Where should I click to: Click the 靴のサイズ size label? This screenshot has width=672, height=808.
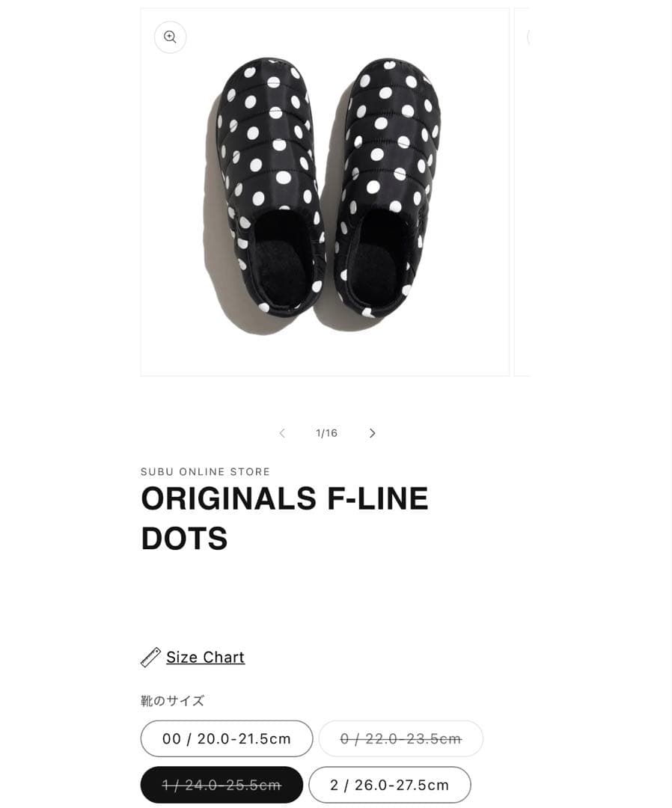click(x=172, y=701)
